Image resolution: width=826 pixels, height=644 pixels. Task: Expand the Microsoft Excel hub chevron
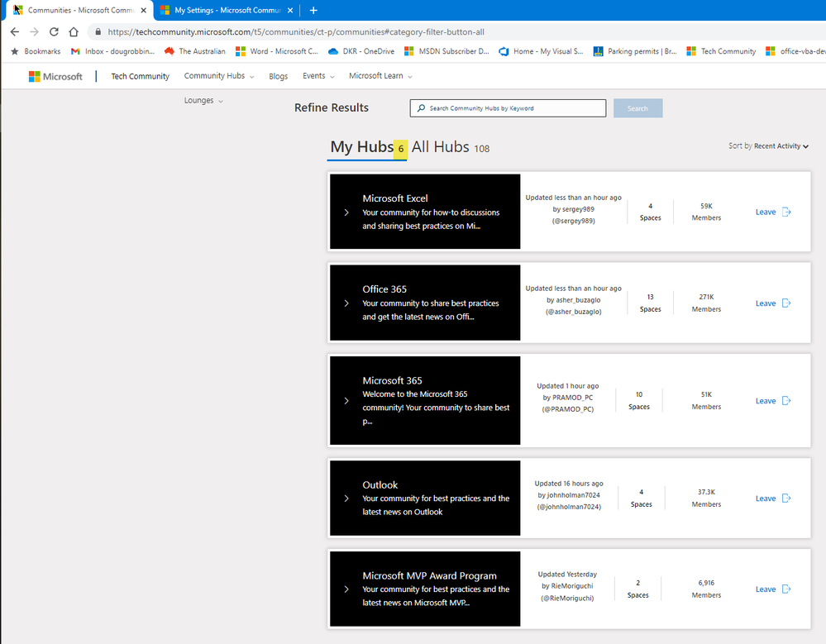point(346,212)
